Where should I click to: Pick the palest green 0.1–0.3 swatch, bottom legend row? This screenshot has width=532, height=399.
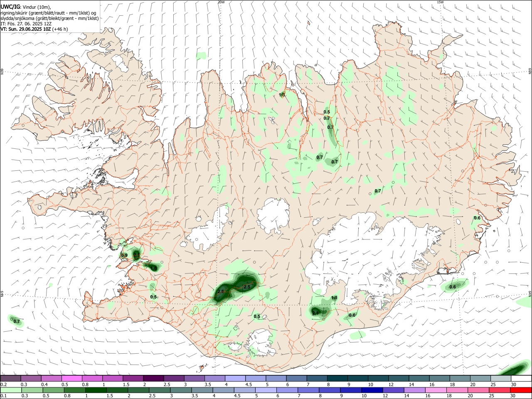11,390
